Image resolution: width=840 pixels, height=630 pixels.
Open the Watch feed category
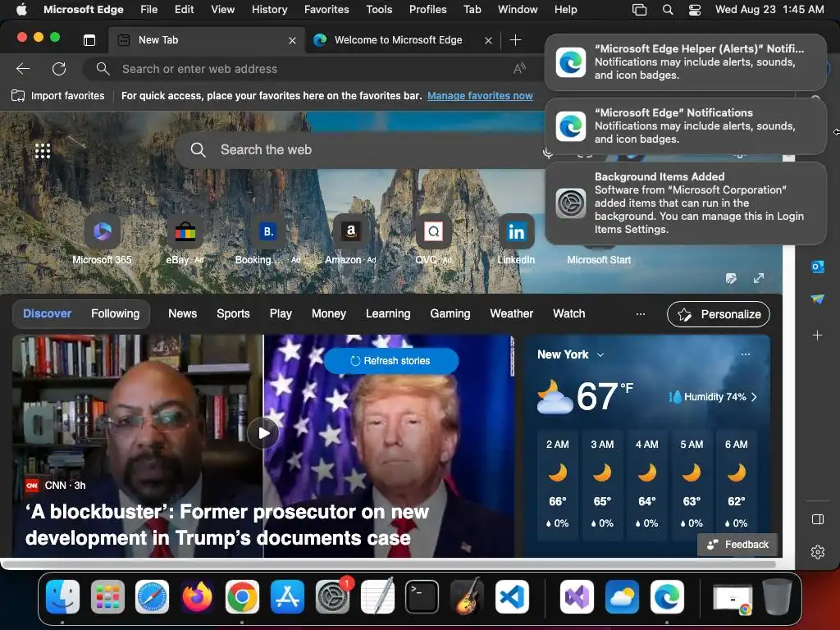[x=569, y=314]
